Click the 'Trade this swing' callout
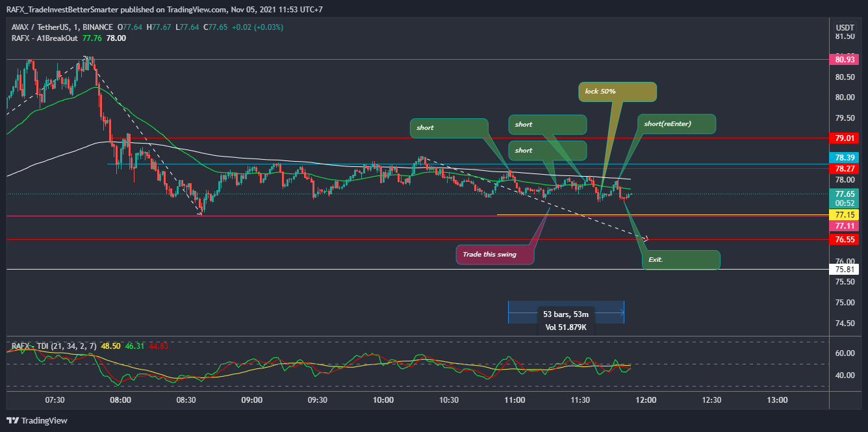This screenshot has width=868, height=432. (x=494, y=254)
